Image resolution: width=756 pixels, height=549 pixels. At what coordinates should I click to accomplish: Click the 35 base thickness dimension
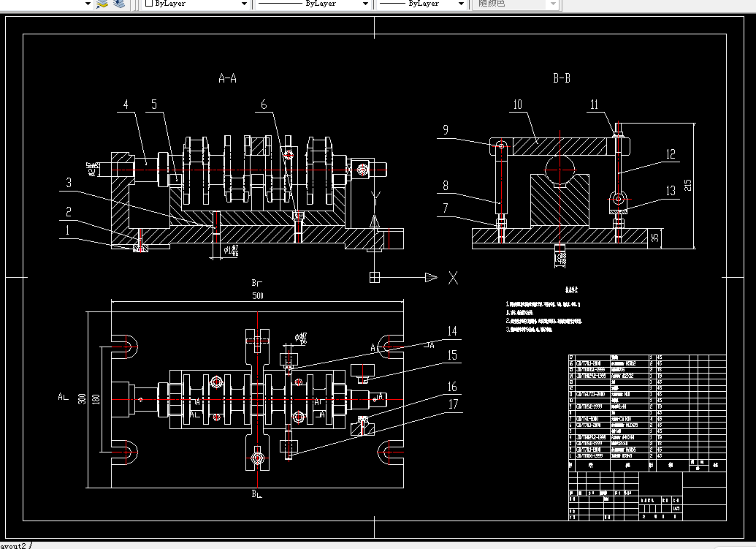(655, 238)
